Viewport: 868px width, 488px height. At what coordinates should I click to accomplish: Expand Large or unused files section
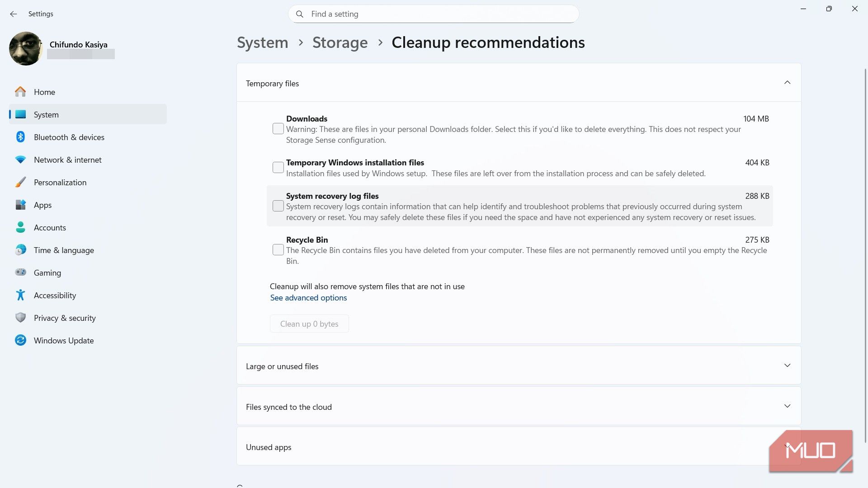coord(787,366)
